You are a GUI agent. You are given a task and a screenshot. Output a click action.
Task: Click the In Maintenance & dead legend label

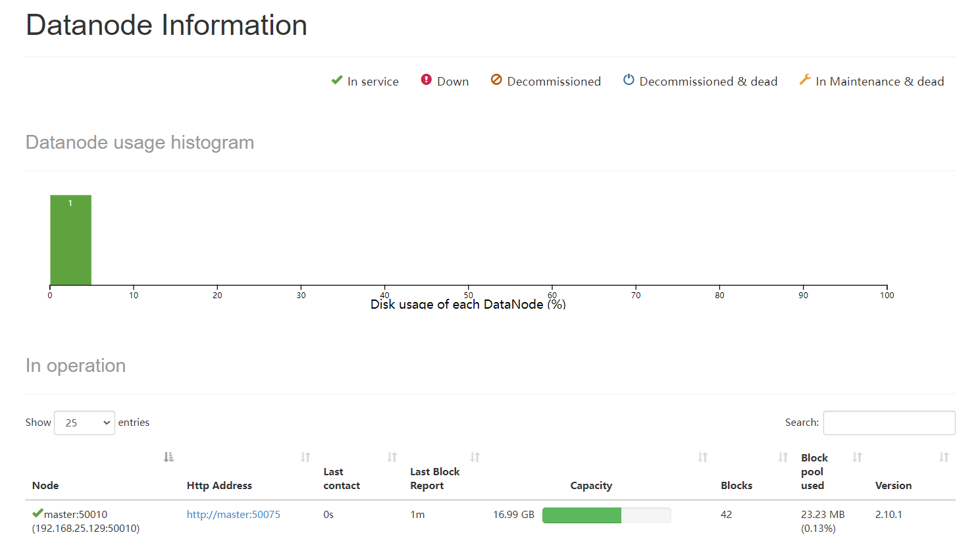[x=880, y=81]
